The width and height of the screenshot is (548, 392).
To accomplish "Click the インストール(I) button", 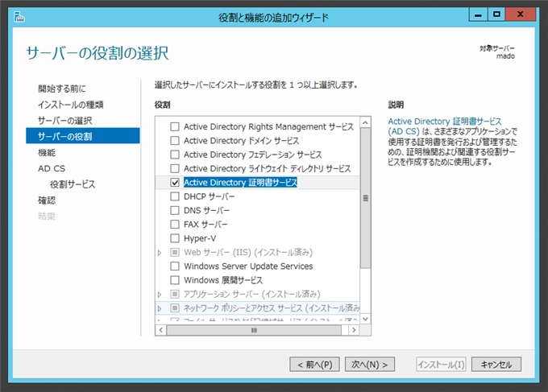I will point(441,365).
